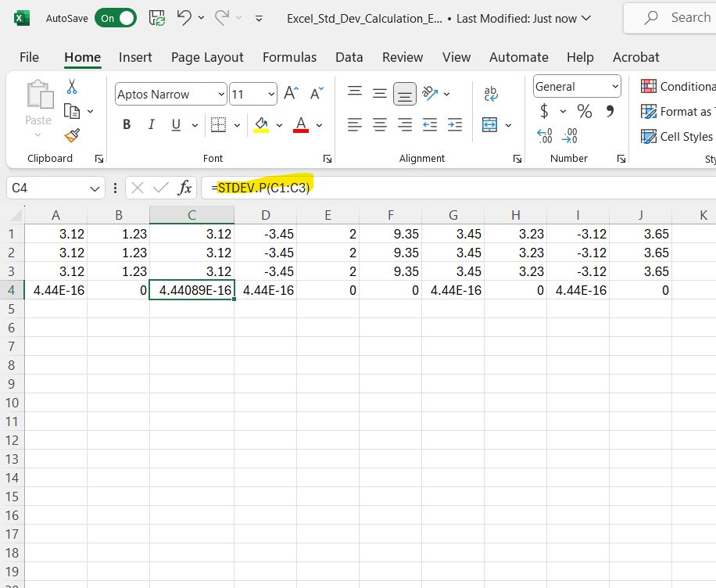Click the Save icon
The height and width of the screenshot is (588, 716).
[x=156, y=18]
